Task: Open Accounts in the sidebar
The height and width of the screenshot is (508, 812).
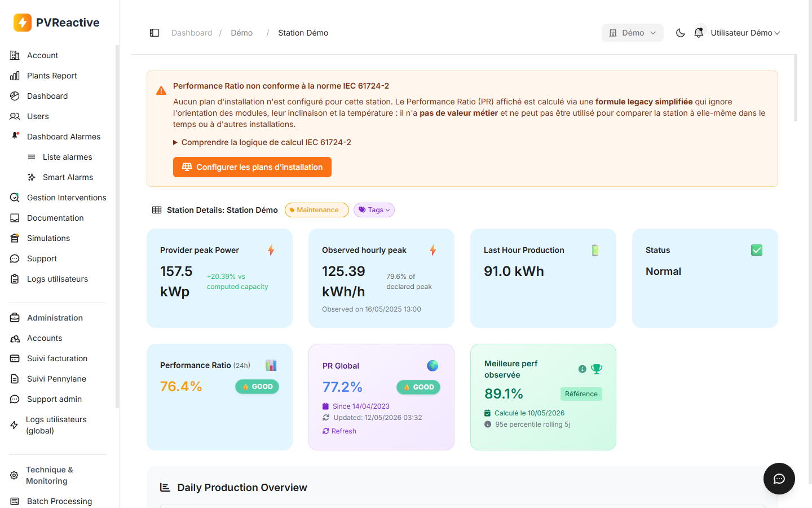Action: 45,338
